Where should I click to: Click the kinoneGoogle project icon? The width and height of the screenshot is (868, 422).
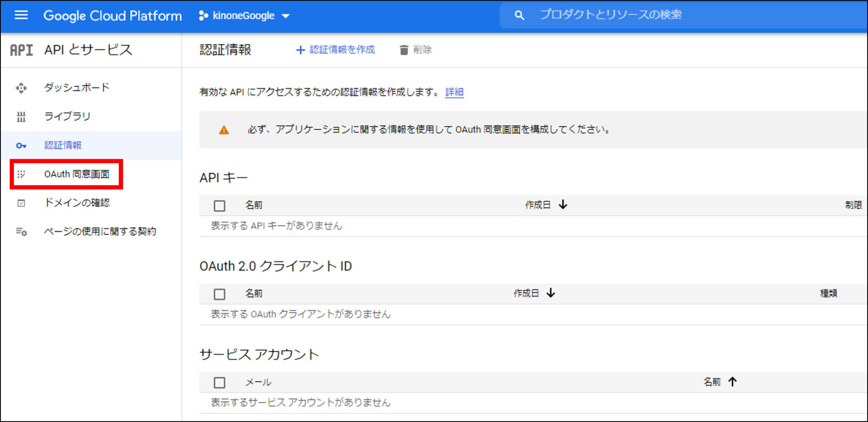coord(203,16)
